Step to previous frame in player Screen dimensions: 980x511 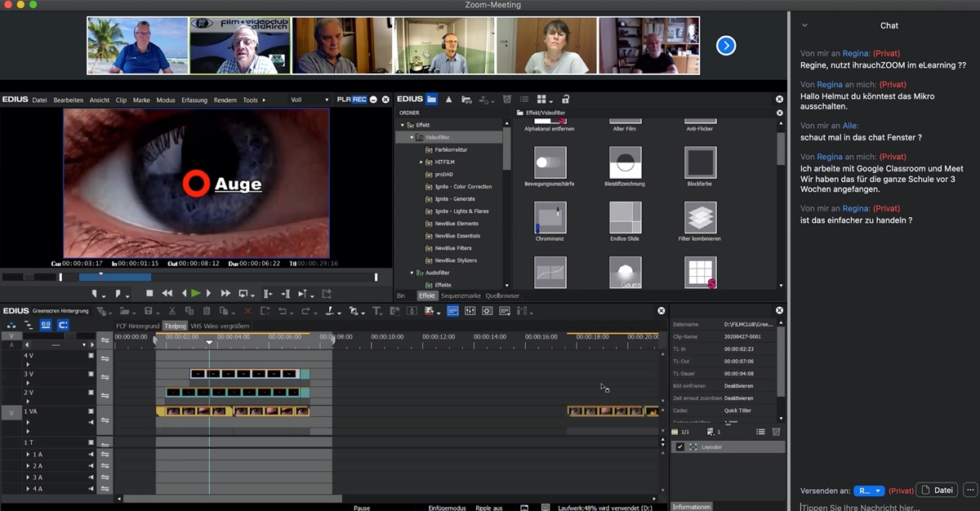184,293
